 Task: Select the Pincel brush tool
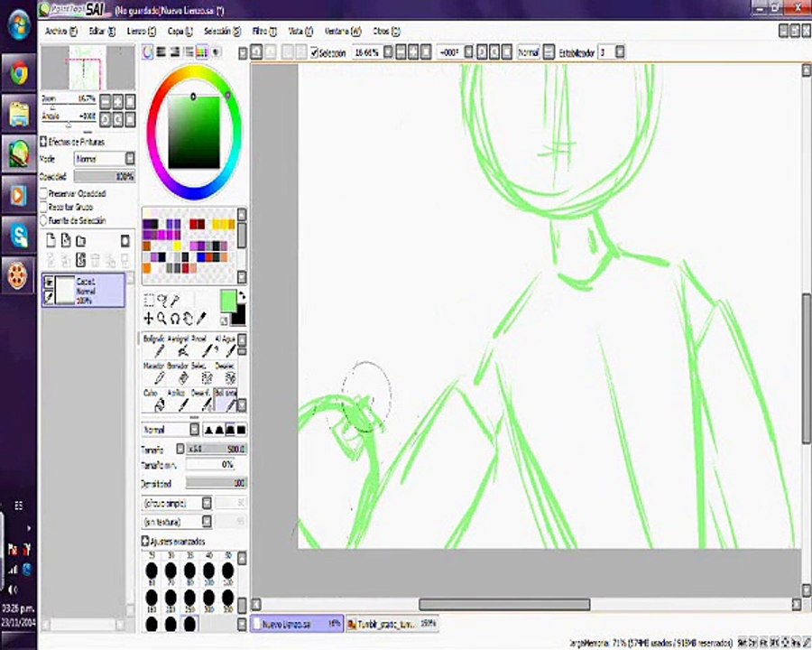click(x=202, y=346)
